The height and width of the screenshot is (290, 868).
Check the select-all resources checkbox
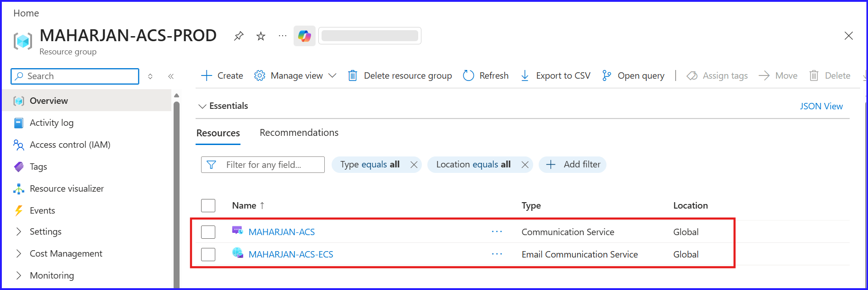click(x=208, y=205)
